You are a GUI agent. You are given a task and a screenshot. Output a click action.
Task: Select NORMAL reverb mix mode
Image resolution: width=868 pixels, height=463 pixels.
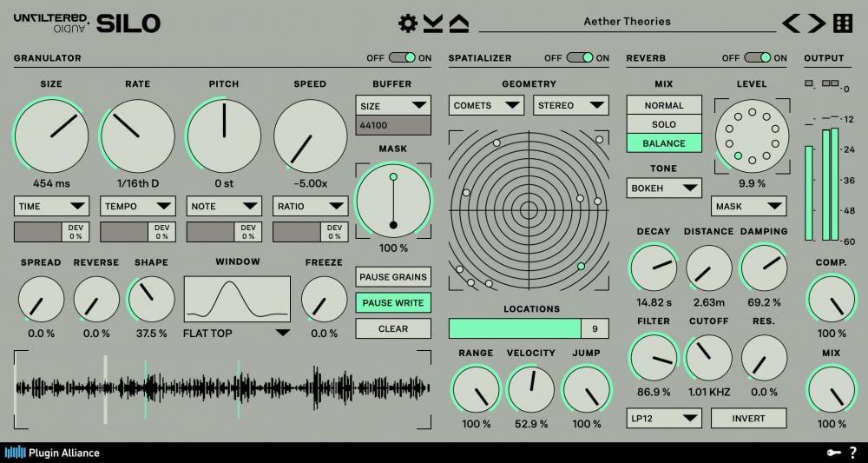[664, 105]
